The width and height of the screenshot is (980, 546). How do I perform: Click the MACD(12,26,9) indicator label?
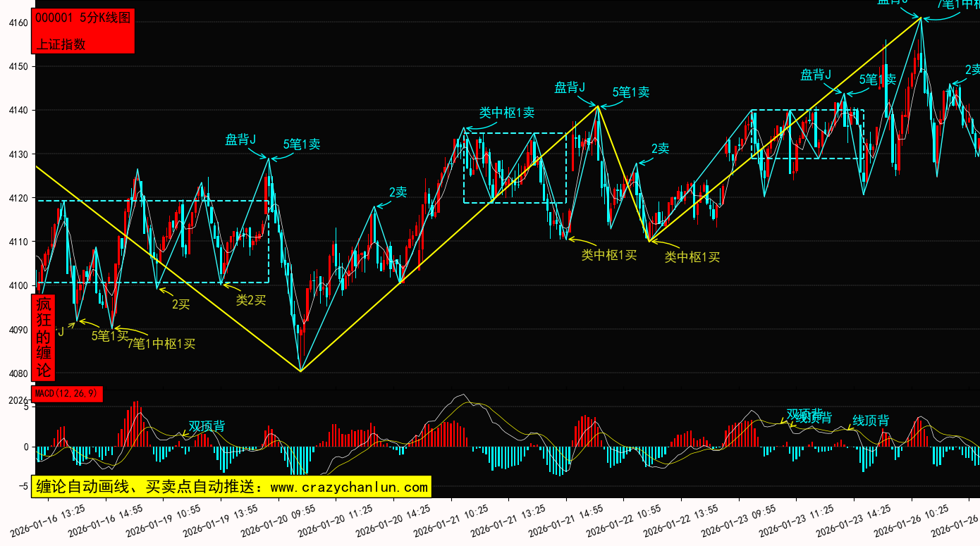pyautogui.click(x=67, y=393)
